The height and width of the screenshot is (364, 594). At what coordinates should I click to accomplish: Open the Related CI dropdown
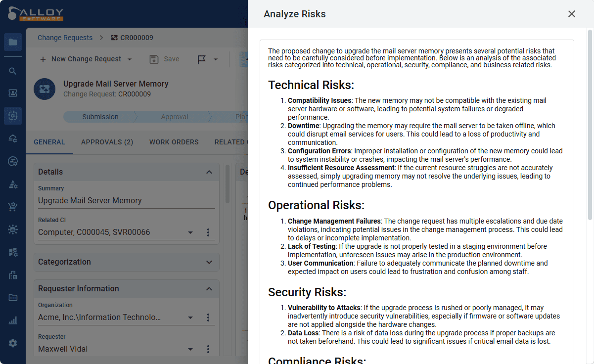[190, 232]
